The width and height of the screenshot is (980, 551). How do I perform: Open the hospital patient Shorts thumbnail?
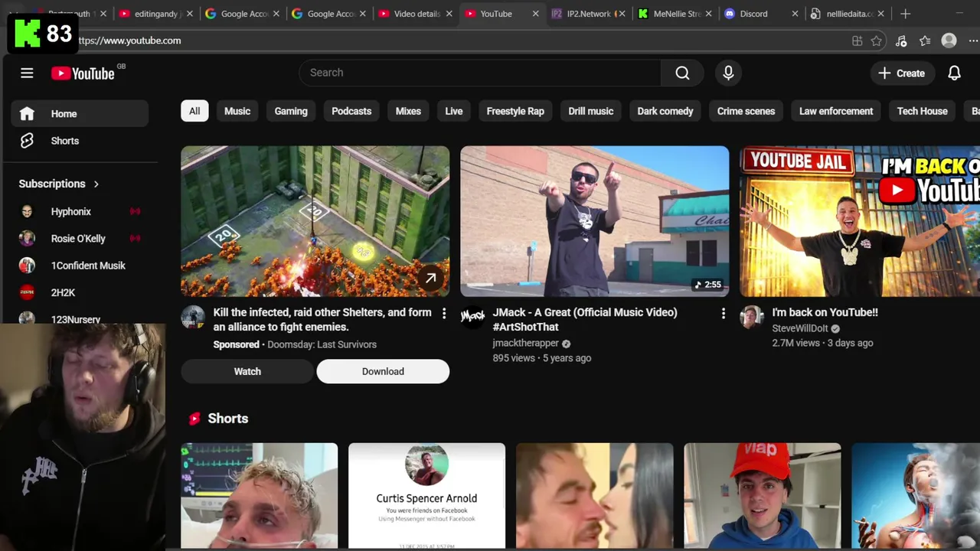click(x=260, y=496)
